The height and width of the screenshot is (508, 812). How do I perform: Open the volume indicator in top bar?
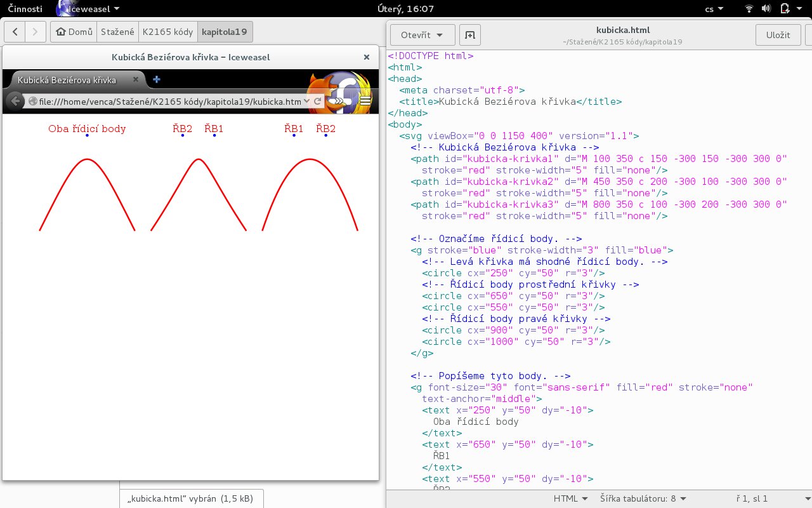(x=766, y=9)
